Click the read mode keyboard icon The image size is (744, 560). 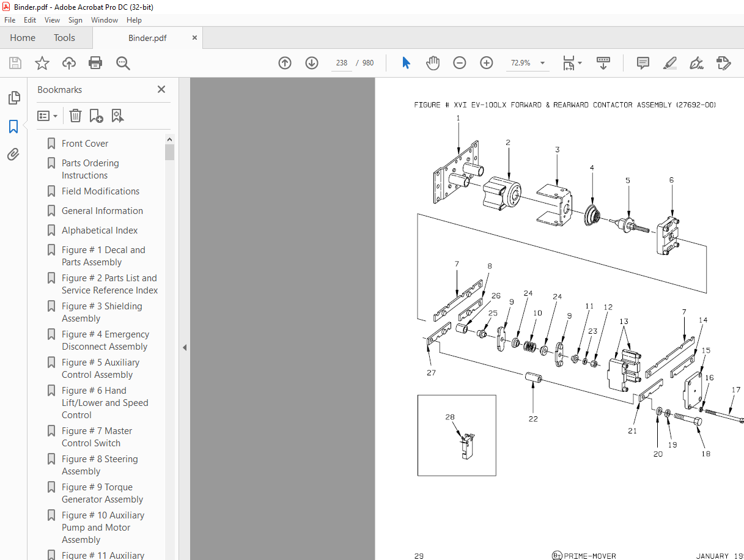[603, 63]
